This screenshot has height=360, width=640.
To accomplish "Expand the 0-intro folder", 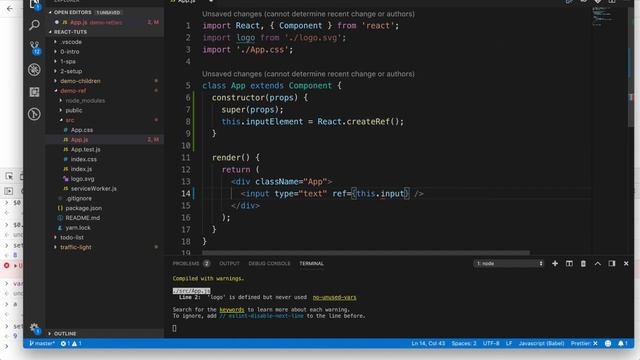I will pos(70,51).
